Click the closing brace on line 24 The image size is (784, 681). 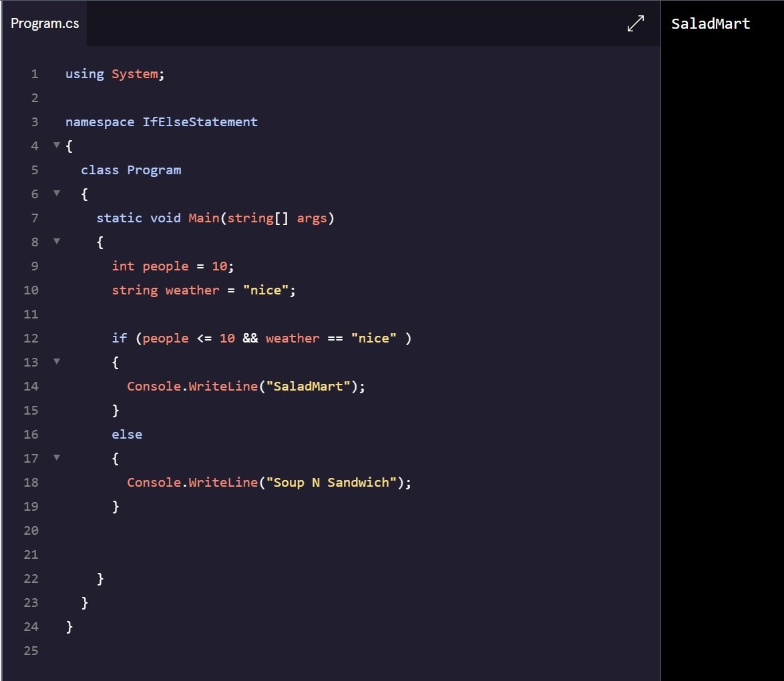coord(69,626)
